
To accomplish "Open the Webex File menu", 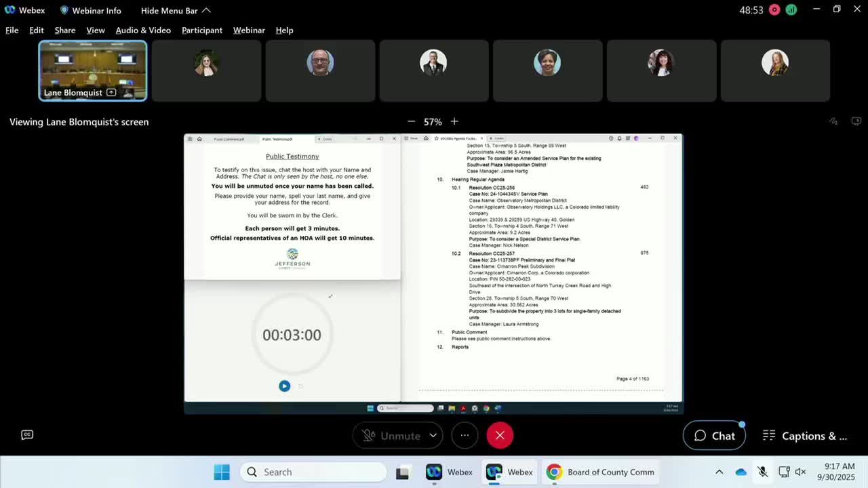I will click(x=12, y=30).
